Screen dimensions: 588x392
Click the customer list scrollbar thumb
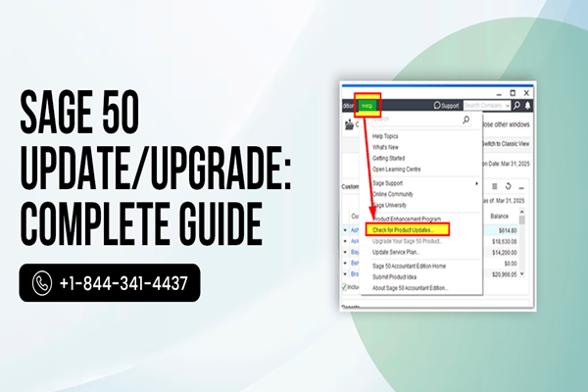[521, 220]
